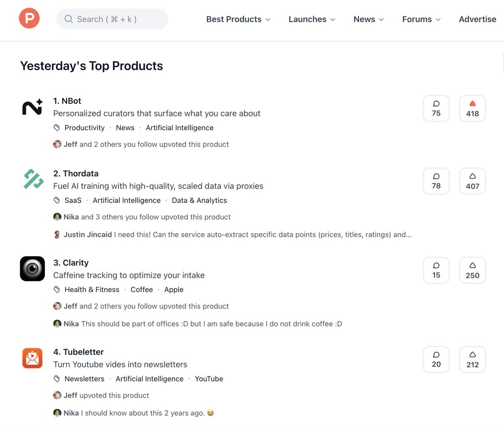Select the YouTube topic
The width and height of the screenshot is (504, 429).
tap(209, 379)
